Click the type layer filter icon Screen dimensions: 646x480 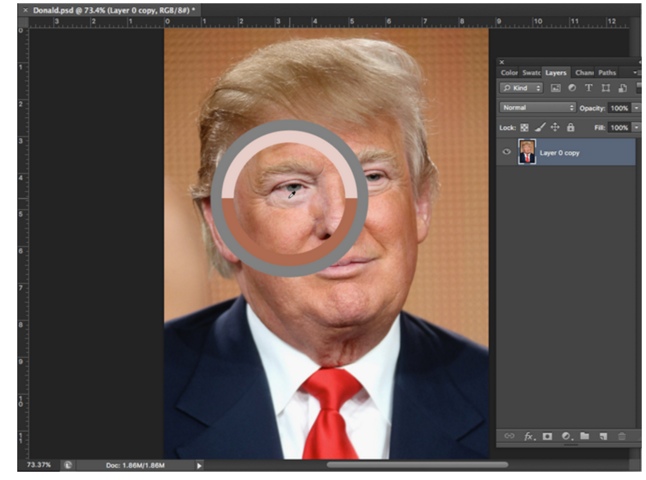pos(587,88)
